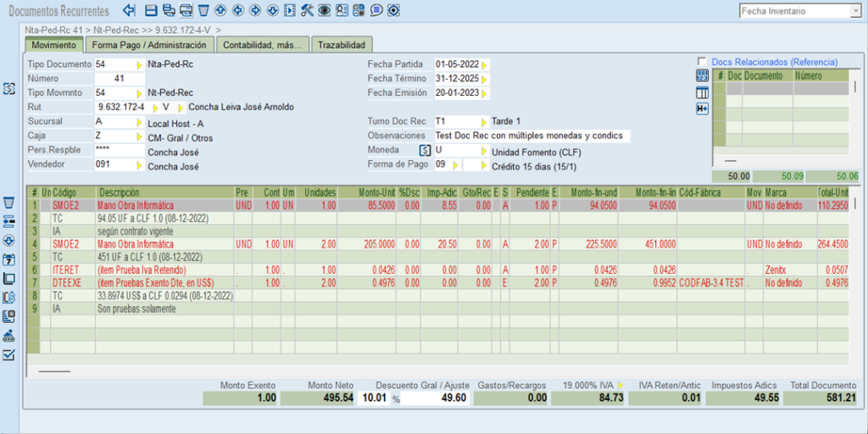Click the checkmark icon in left sidebar
The height and width of the screenshot is (434, 868).
9,354
